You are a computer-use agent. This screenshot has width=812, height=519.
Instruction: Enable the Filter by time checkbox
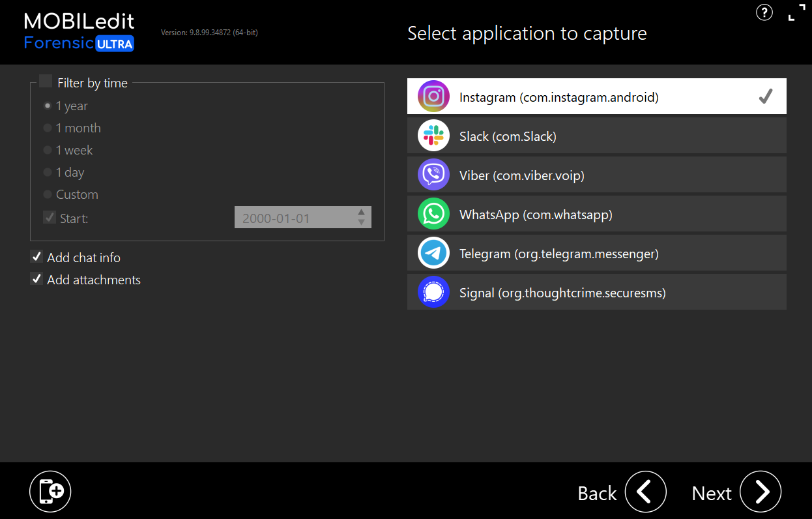pos(46,82)
